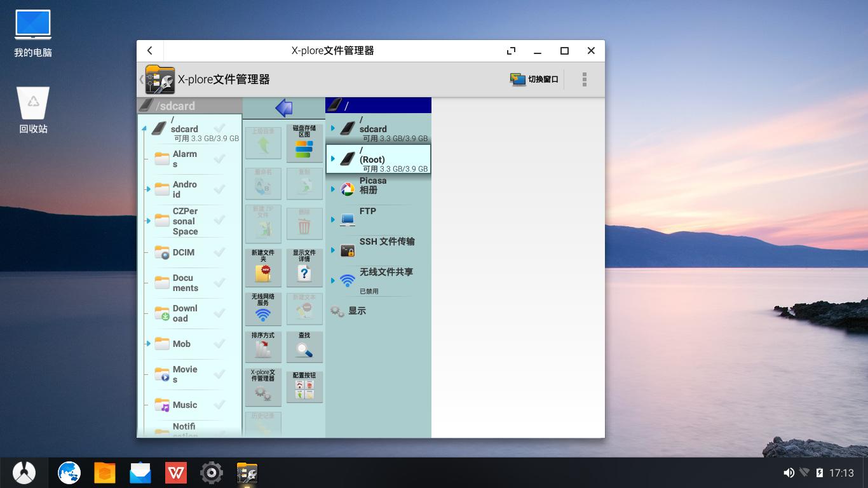Launch the 查找 search tool
The image size is (868, 488).
coord(304,346)
